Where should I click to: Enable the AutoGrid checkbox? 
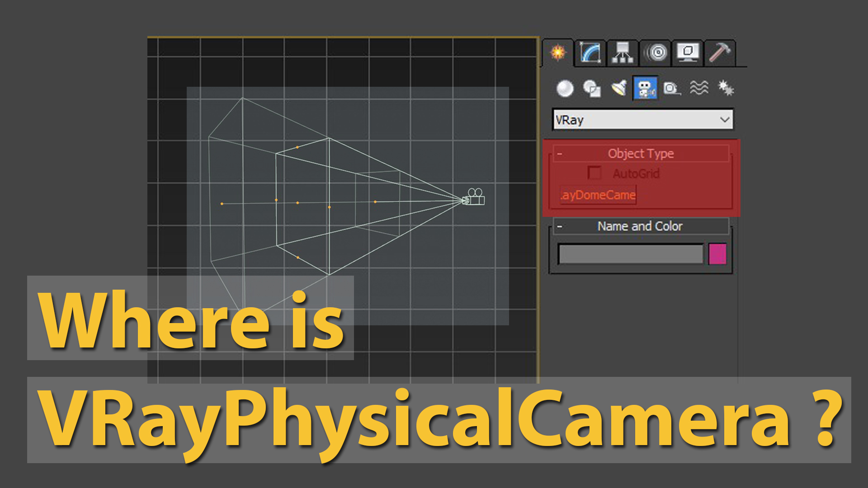coord(594,173)
